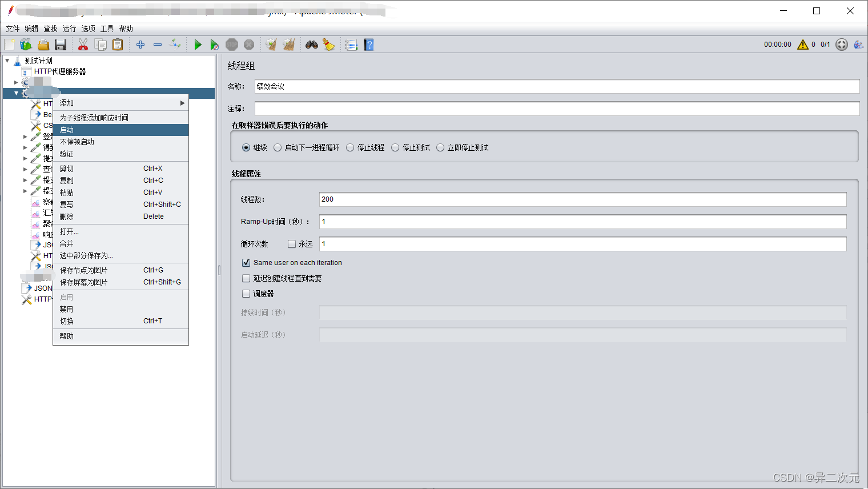
Task: Click the 线程数 field showing 200
Action: point(582,199)
